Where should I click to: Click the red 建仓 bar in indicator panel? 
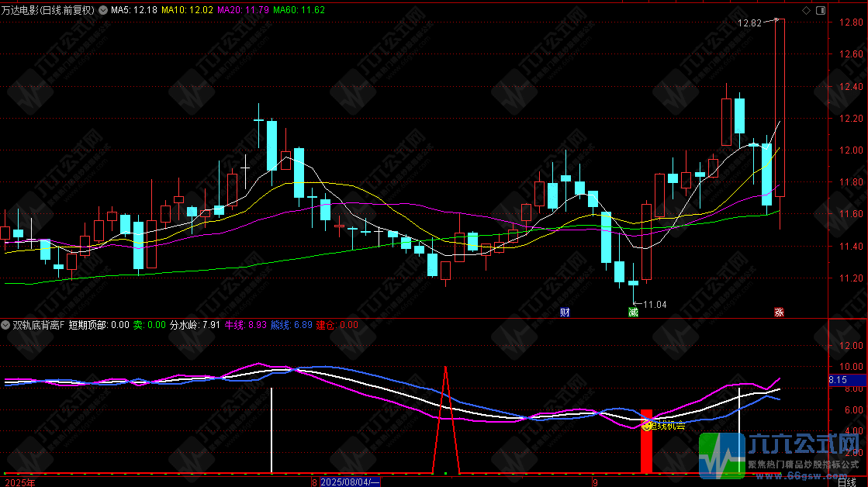646,441
